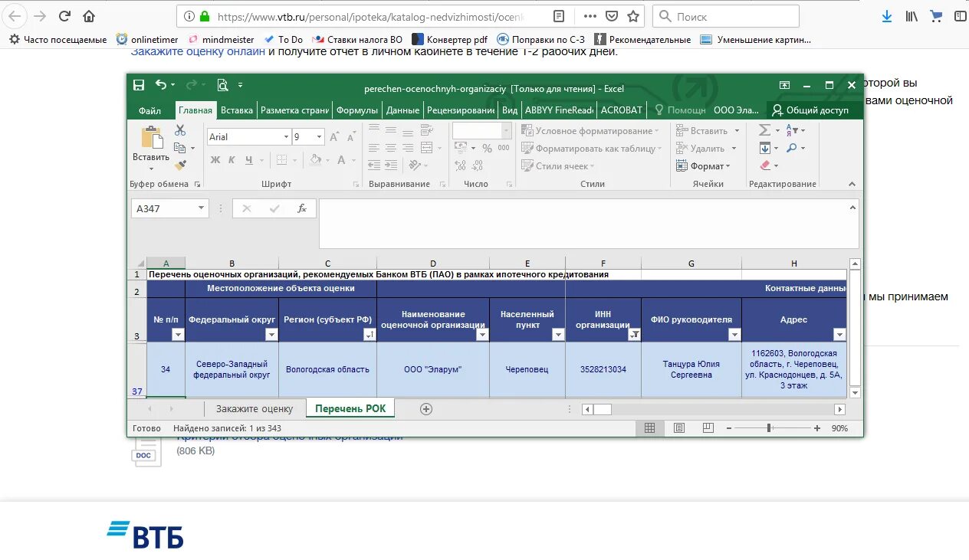The image size is (969, 560).
Task: Switch to Page Break preview in the status bar
Action: pos(707,428)
